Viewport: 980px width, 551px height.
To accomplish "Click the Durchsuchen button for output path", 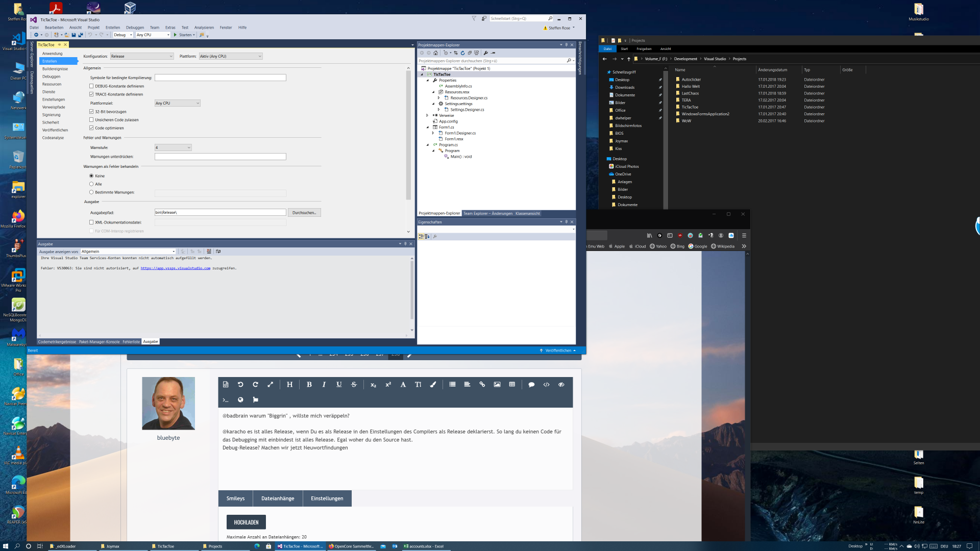I will 304,213.
